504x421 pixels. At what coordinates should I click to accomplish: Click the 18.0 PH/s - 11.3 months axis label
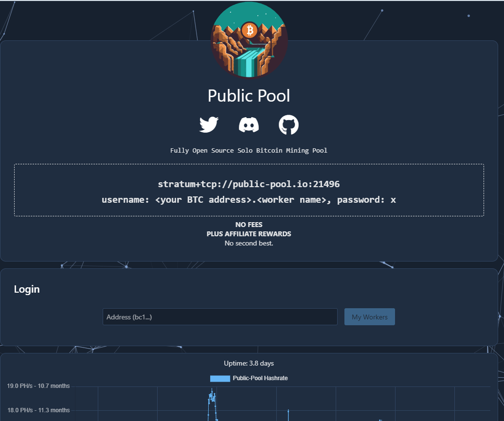(38, 410)
